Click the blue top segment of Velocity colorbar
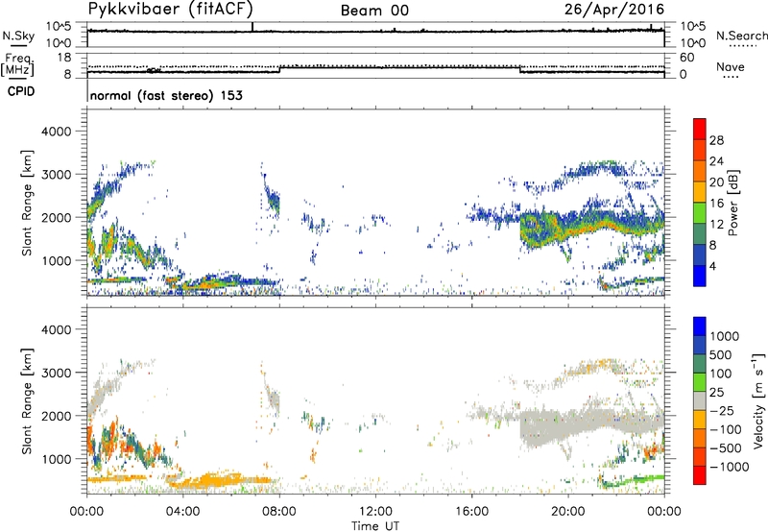The image size is (768, 532). [x=700, y=326]
